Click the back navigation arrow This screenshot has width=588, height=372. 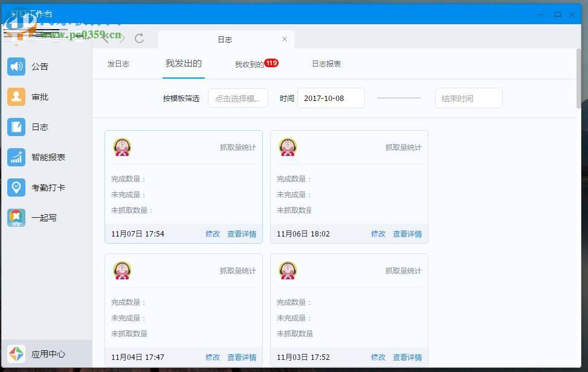click(103, 38)
